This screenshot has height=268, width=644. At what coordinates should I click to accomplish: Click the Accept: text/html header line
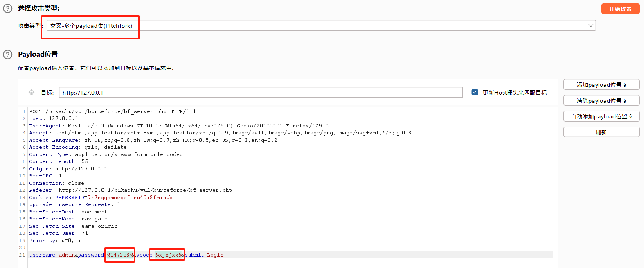pos(220,133)
